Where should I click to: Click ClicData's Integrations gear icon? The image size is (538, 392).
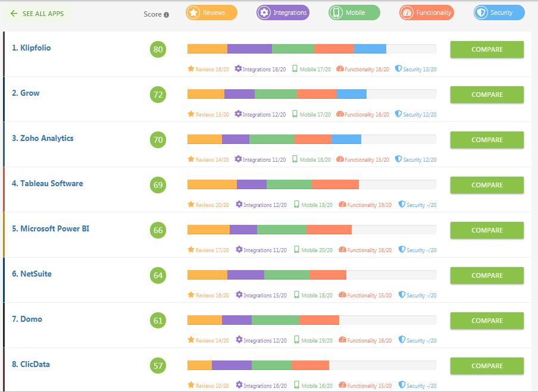click(239, 385)
